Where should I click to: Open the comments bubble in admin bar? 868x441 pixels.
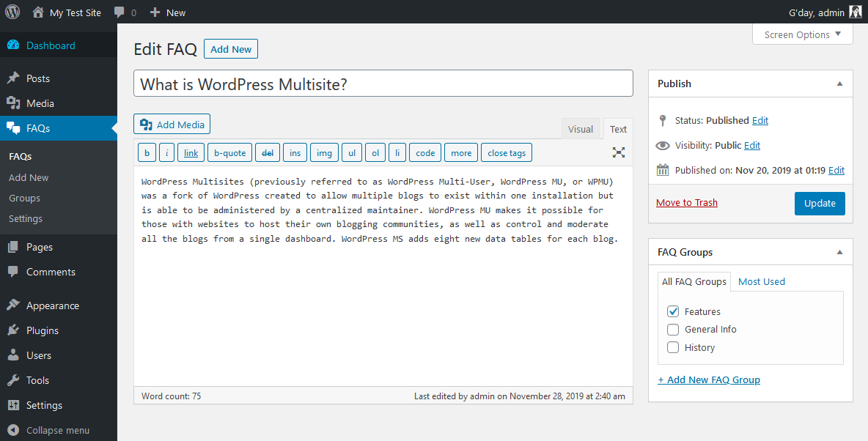click(x=119, y=12)
